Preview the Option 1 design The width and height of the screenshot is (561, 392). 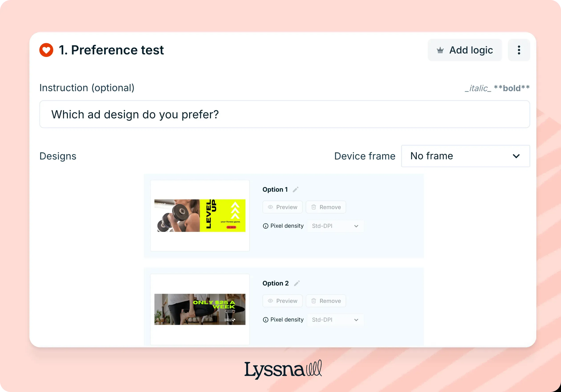coord(283,207)
